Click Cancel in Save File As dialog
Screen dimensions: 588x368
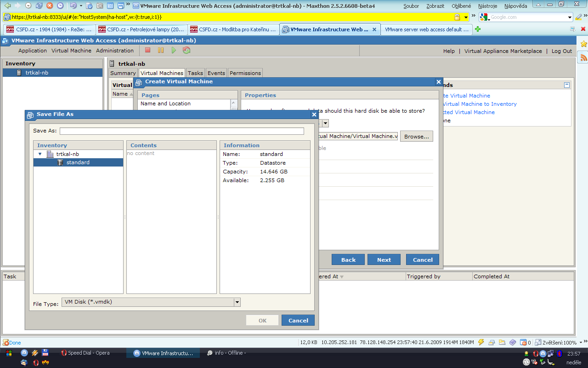pos(298,320)
